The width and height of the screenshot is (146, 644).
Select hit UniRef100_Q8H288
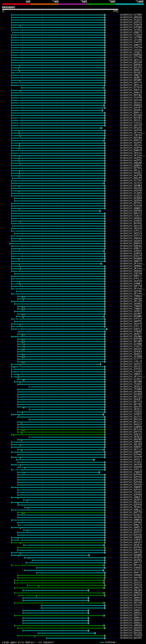point(131,299)
